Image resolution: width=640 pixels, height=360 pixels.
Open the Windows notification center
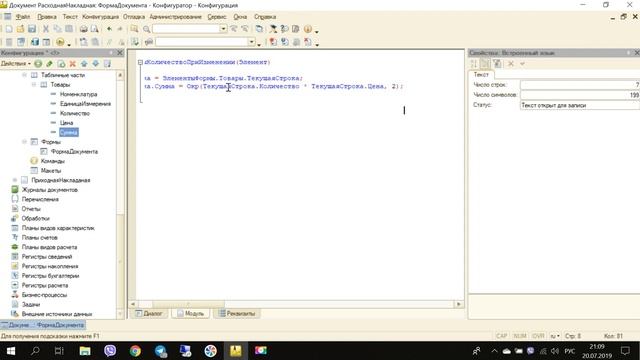coord(625,351)
